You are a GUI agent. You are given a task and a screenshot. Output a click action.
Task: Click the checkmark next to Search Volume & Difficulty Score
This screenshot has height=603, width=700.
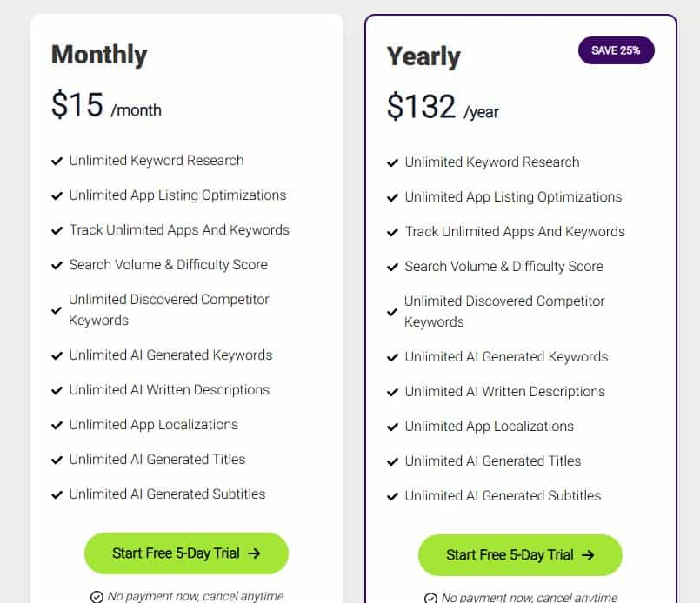coord(57,265)
